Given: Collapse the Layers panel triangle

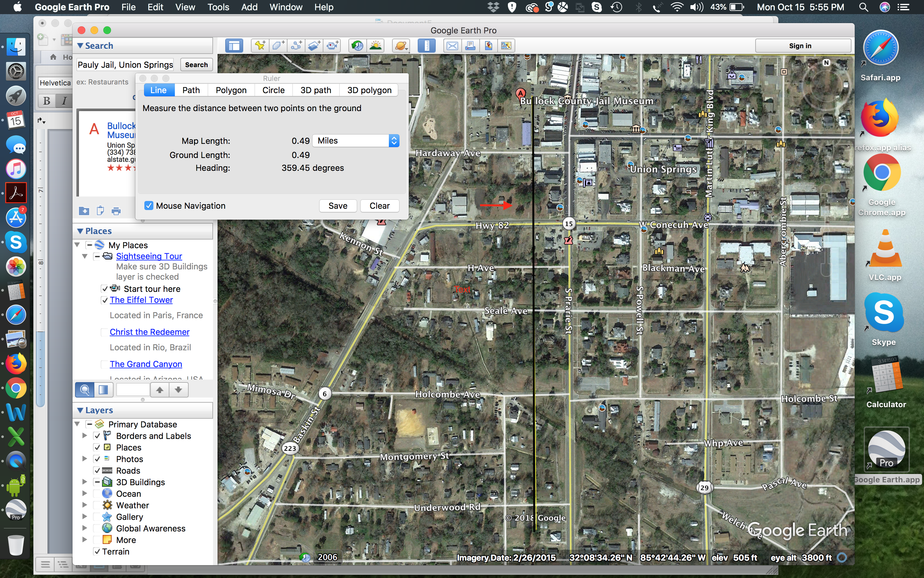Looking at the screenshot, I should tap(80, 410).
